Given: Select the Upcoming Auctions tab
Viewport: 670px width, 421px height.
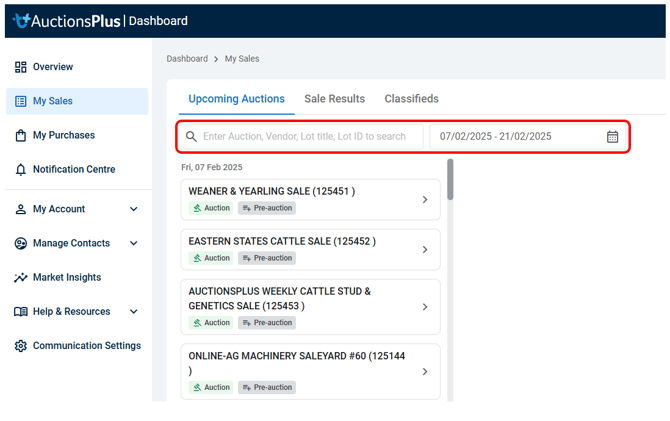Looking at the screenshot, I should click(x=236, y=99).
